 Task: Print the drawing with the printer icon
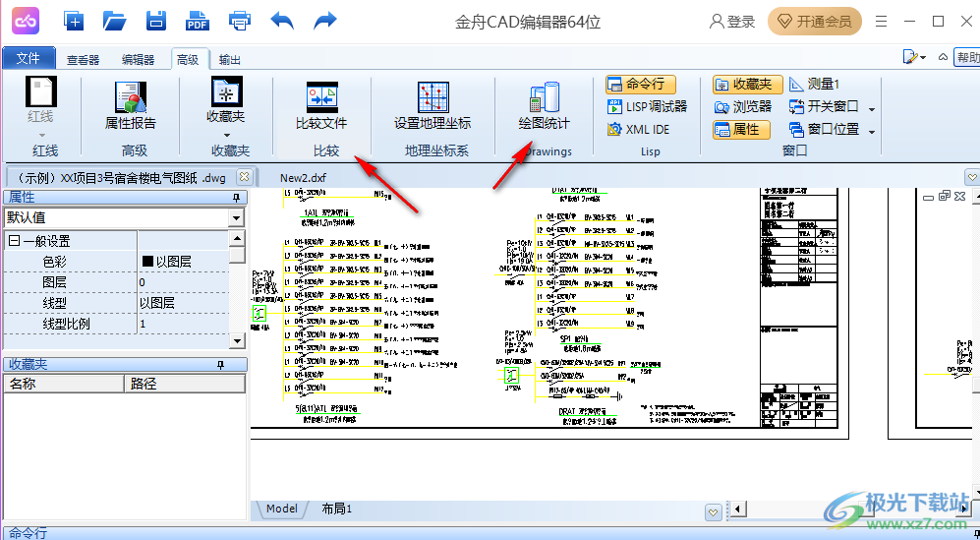[x=240, y=22]
